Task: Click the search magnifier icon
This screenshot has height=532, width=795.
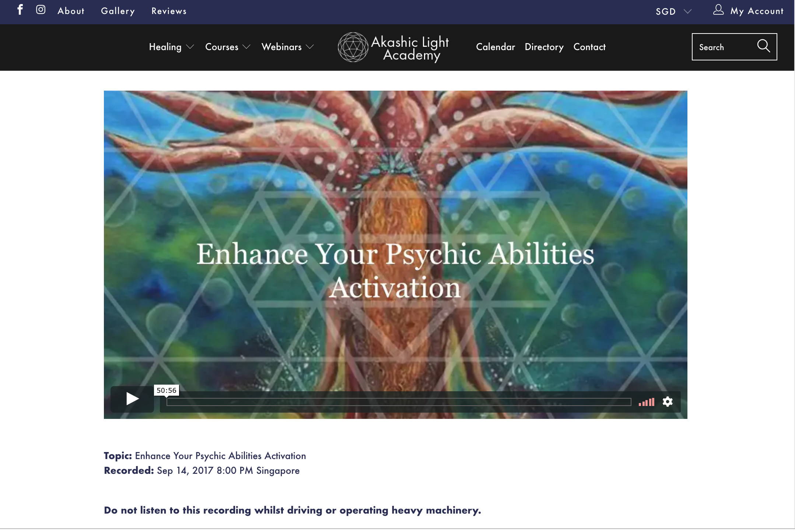Action: coord(763,46)
